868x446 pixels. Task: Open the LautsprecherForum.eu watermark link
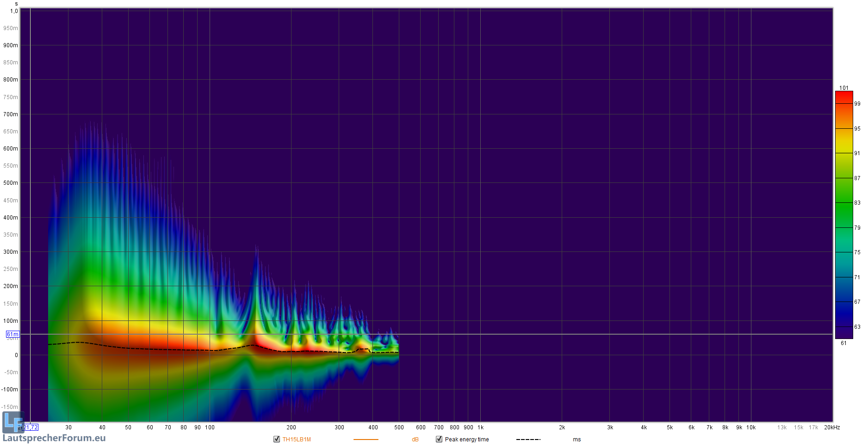coord(54,438)
